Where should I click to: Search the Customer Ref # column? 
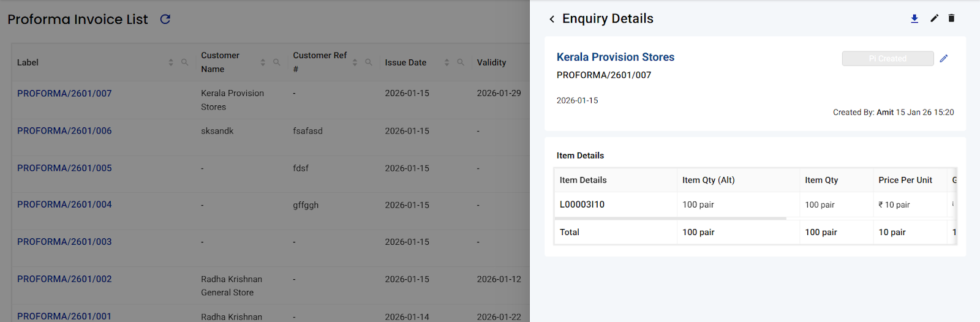(368, 62)
